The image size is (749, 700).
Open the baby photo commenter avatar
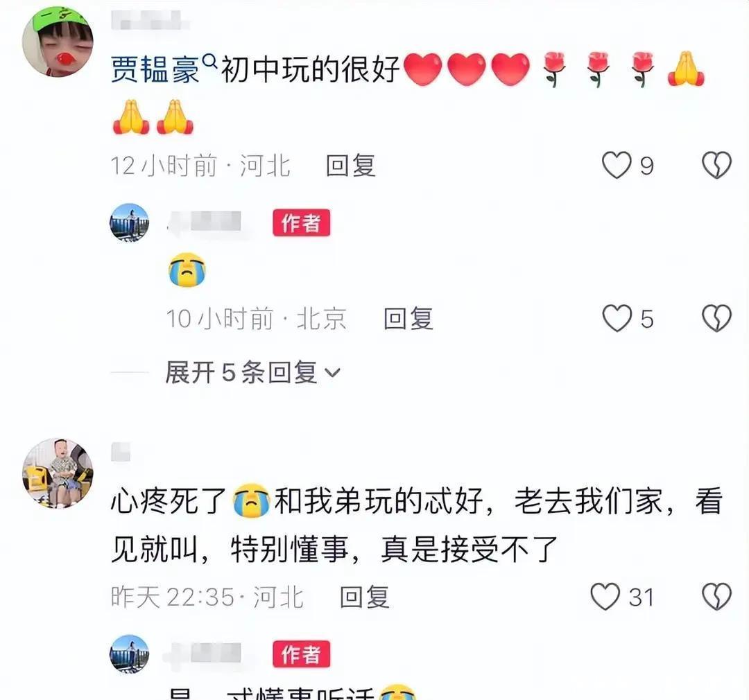tap(58, 473)
